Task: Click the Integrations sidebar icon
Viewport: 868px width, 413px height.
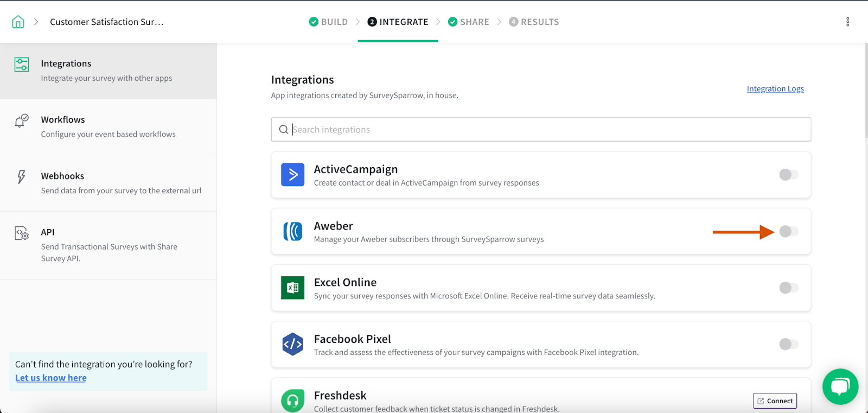Action: coord(22,65)
